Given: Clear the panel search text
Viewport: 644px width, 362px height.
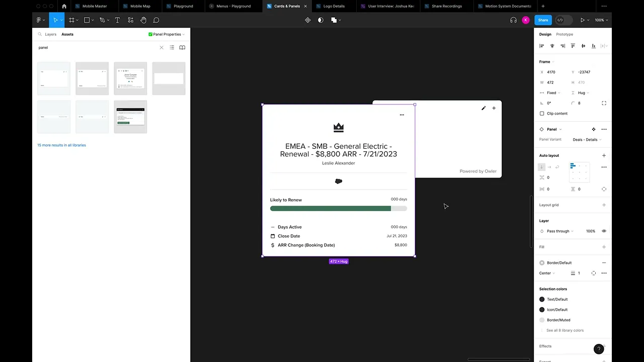Looking at the screenshot, I should click(x=162, y=48).
